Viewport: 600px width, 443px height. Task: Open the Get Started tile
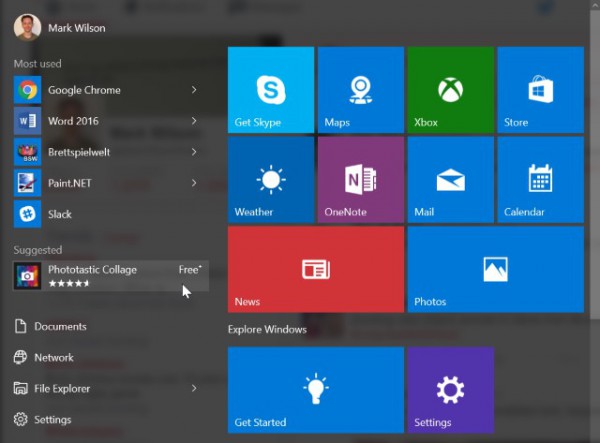pos(316,390)
